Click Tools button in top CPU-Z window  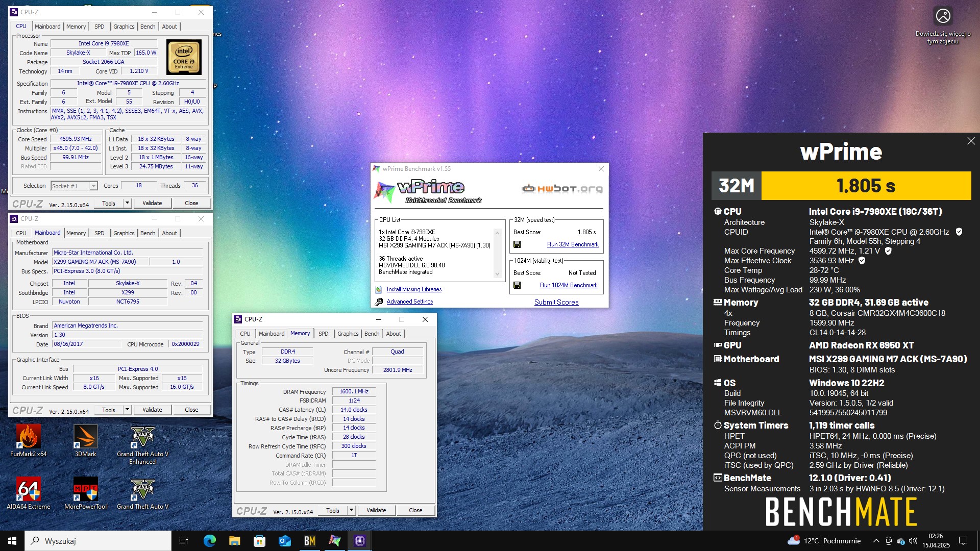click(x=109, y=203)
